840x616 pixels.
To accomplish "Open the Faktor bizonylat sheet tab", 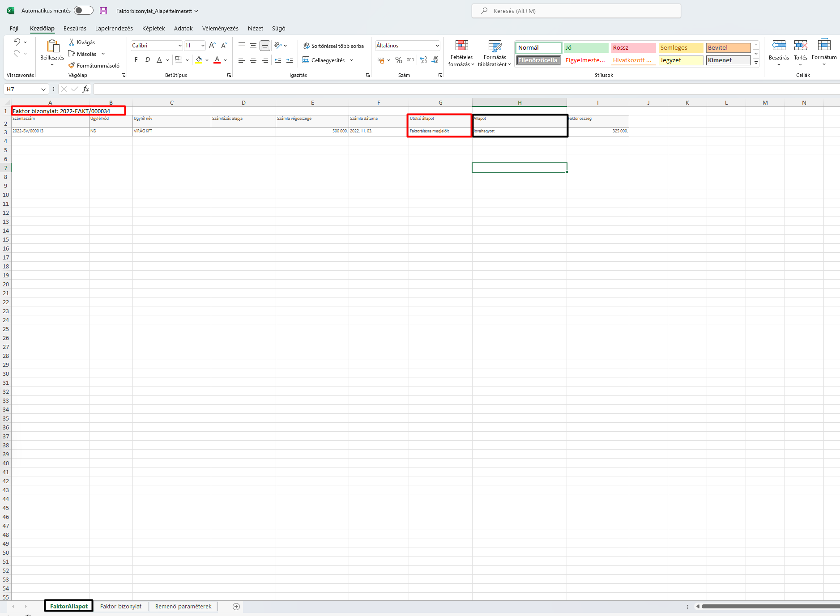I will [120, 606].
